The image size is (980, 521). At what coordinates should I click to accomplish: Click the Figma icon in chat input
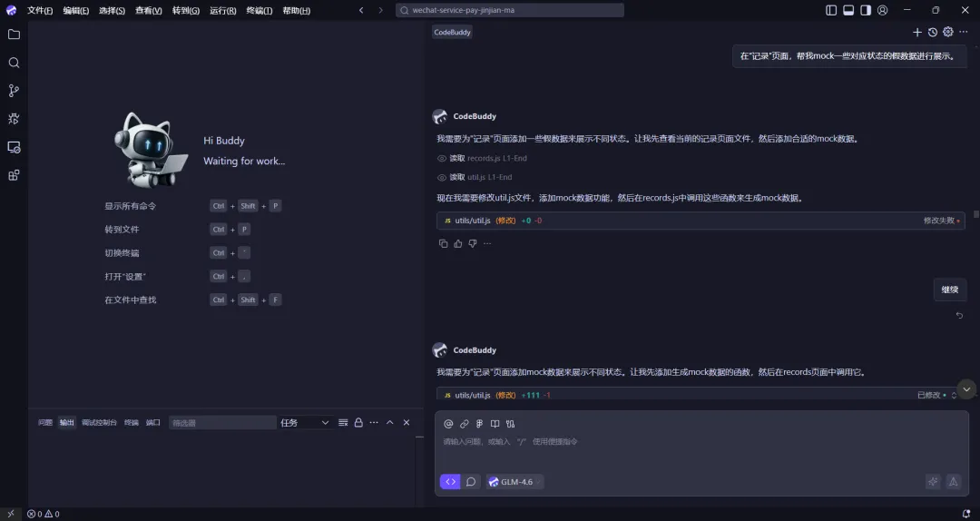(479, 424)
